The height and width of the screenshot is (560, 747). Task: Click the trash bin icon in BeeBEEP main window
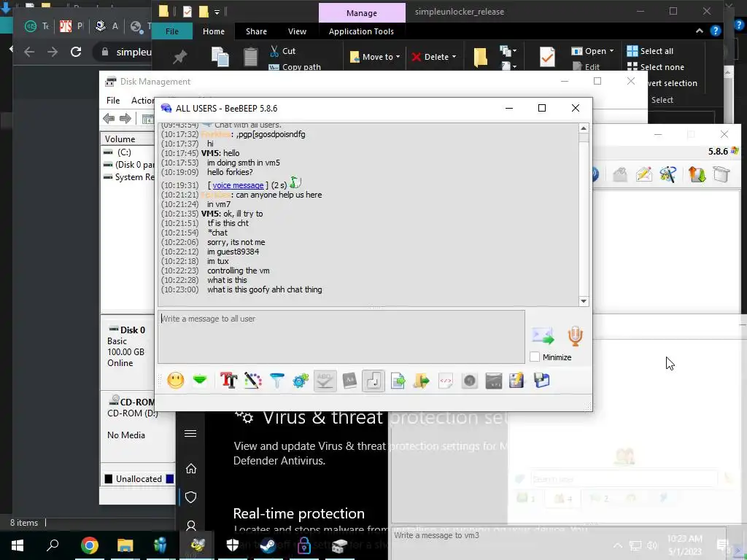pyautogui.click(x=721, y=174)
